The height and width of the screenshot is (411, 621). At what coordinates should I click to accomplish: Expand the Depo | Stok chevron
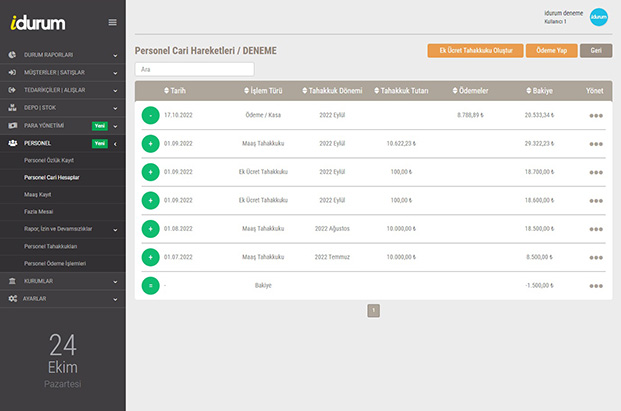(x=115, y=108)
